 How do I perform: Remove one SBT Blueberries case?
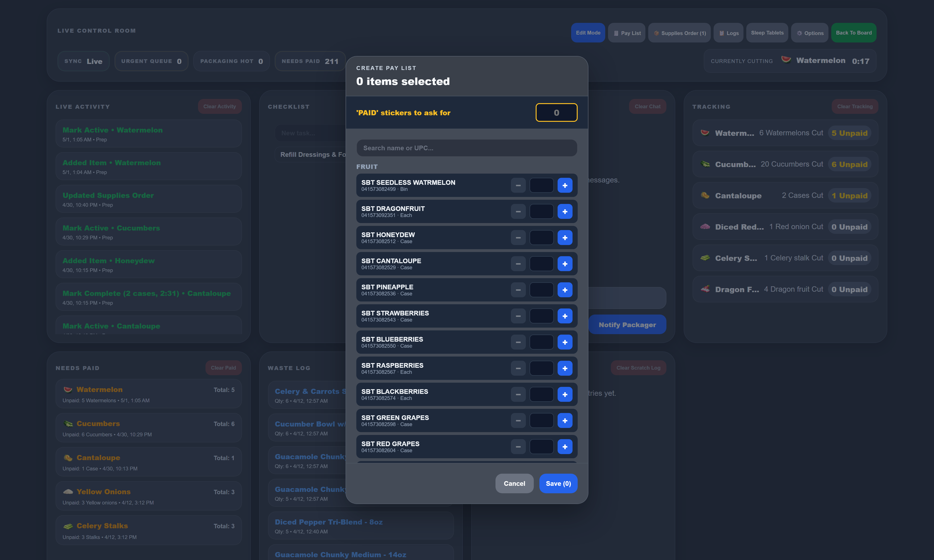tap(518, 342)
